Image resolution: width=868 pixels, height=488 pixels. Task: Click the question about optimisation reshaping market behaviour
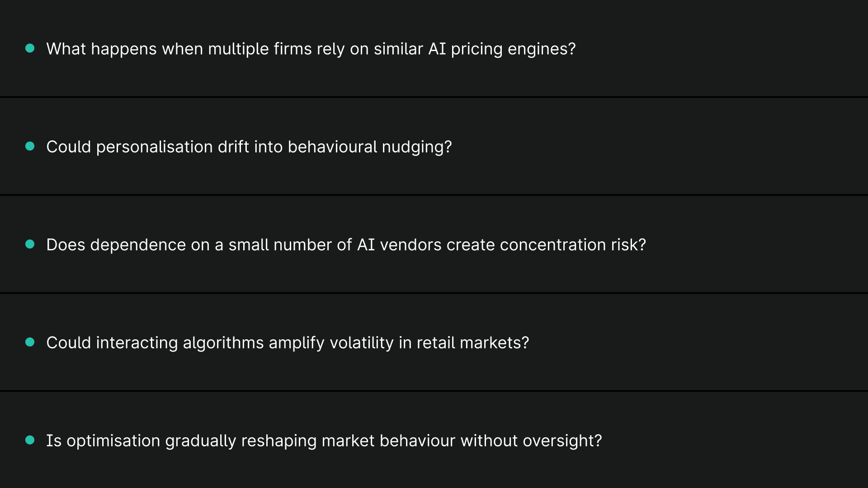pyautogui.click(x=324, y=441)
